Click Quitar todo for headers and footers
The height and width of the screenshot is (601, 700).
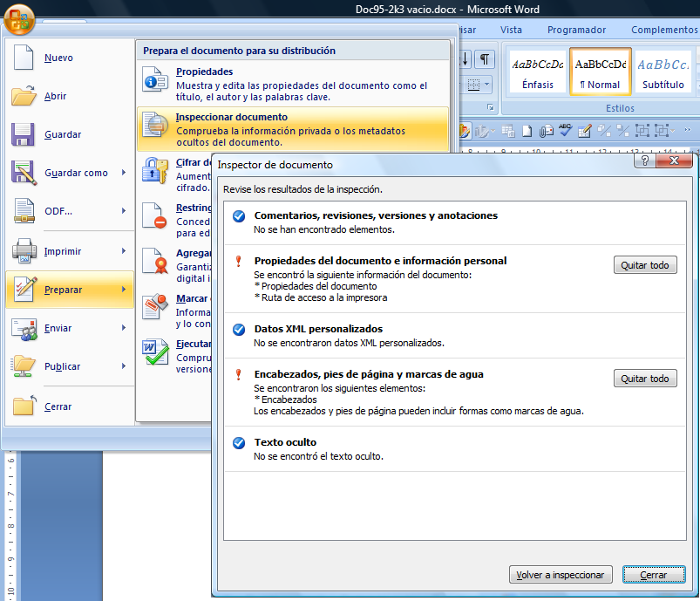coord(644,379)
